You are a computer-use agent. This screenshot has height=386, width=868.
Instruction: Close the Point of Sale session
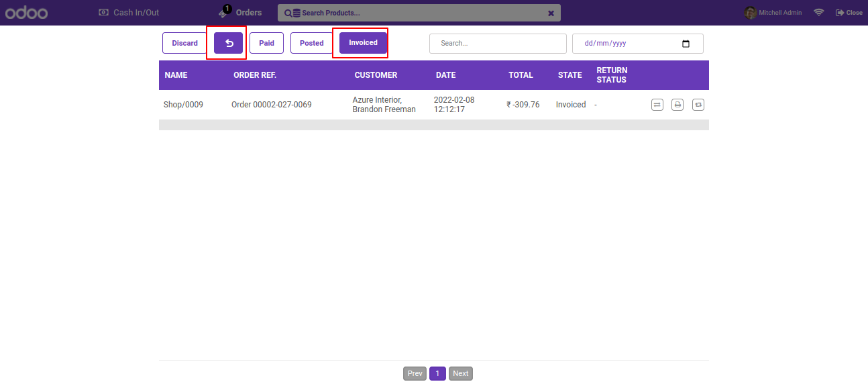pos(849,13)
